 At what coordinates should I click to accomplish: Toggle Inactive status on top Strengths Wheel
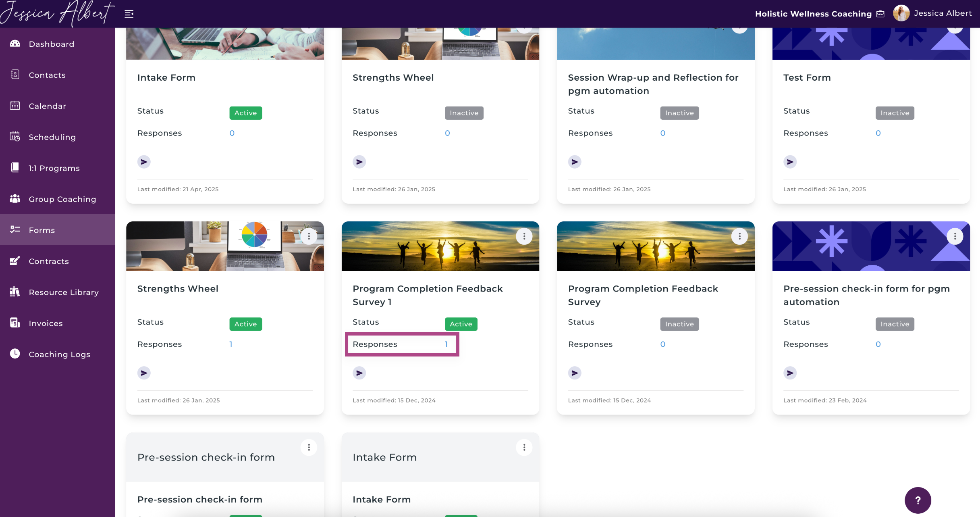coord(464,113)
